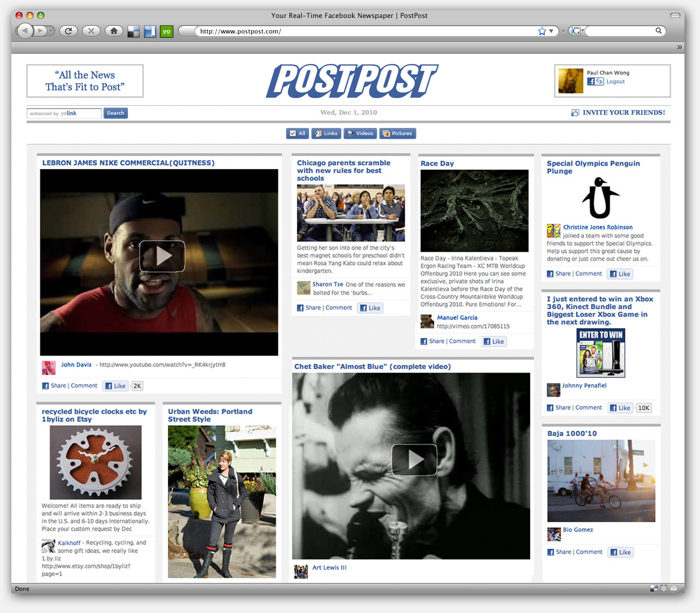Click the green 'yo' yolink toolbar icon
Image resolution: width=700 pixels, height=613 pixels.
click(x=167, y=31)
